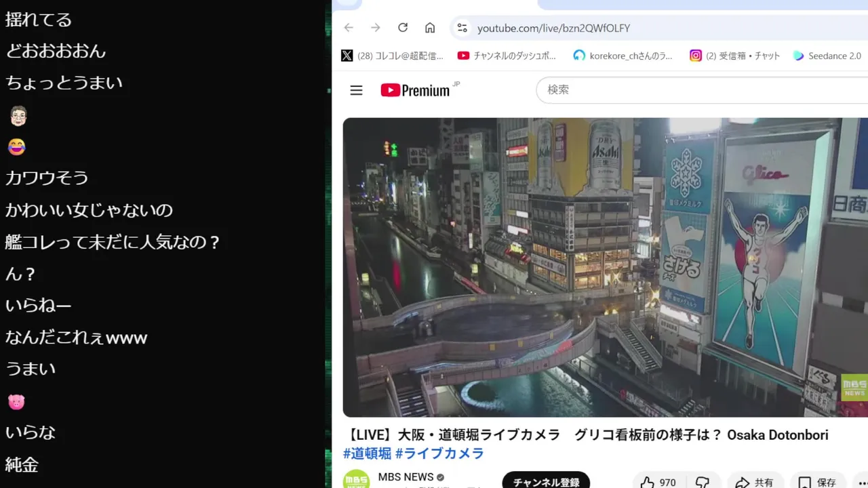Select chat comment ちょっとうまい
The height and width of the screenshot is (488, 868).
pos(64,83)
